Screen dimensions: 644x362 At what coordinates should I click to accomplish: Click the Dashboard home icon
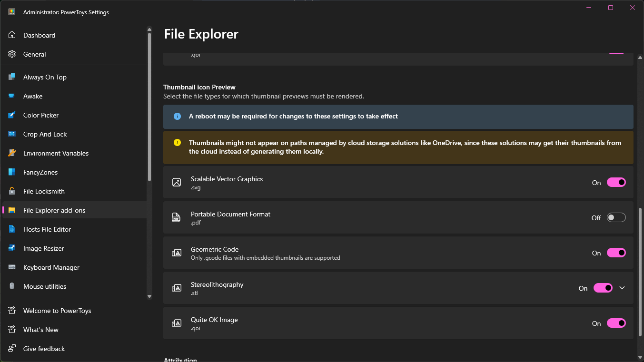(12, 35)
